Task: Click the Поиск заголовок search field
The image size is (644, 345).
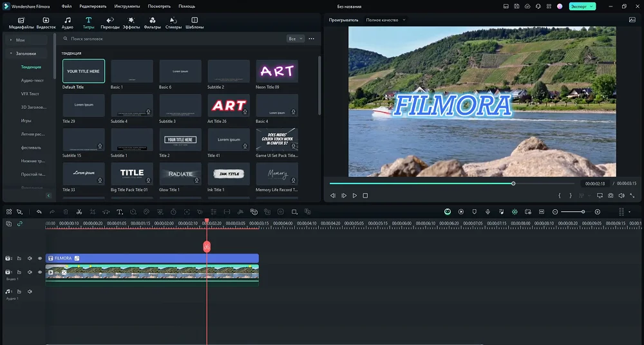Action: click(x=173, y=39)
